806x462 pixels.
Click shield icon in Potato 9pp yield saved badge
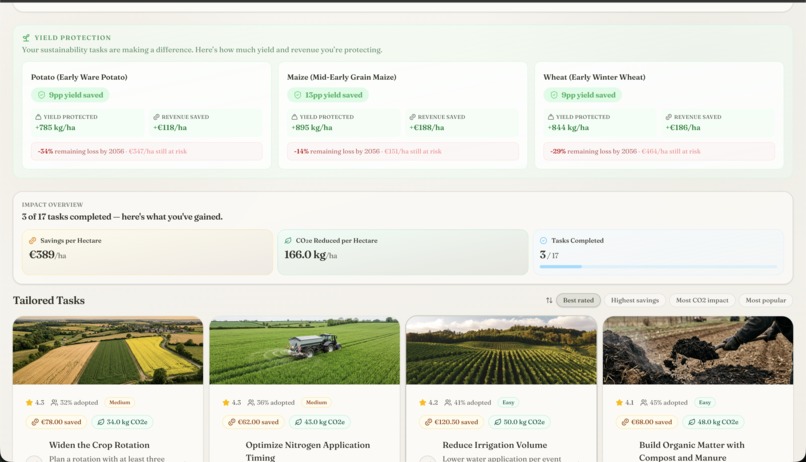click(42, 95)
